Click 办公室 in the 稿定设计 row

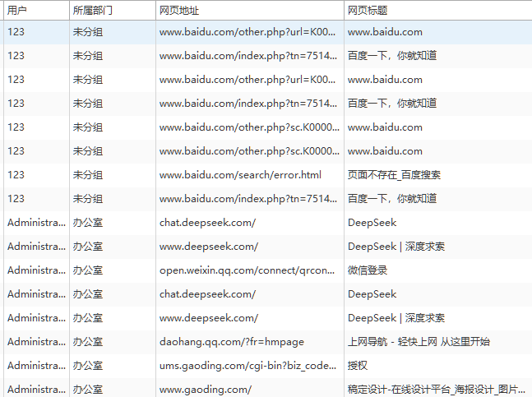[x=88, y=390]
